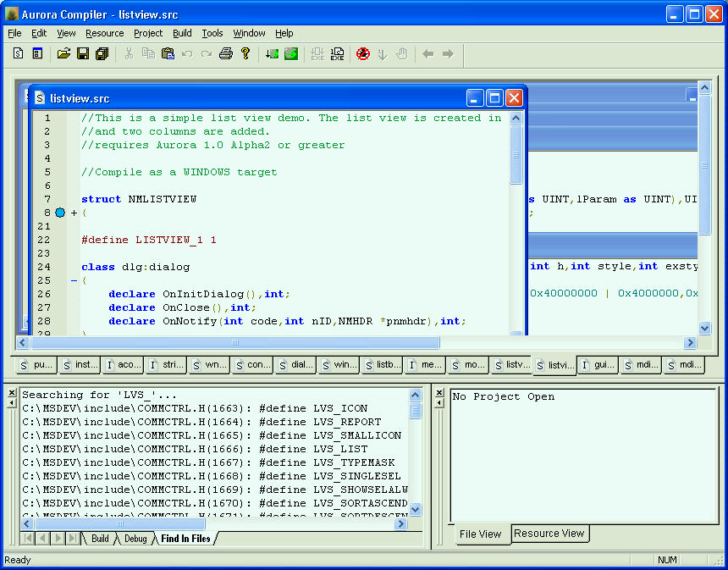728x570 pixels.
Task: Create a new source file
Action: [18, 53]
